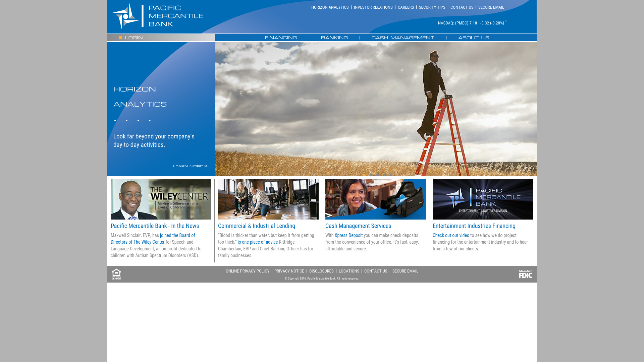Click the NASDAQ PMBC stock quote
This screenshot has height=362, width=644.
[471, 23]
